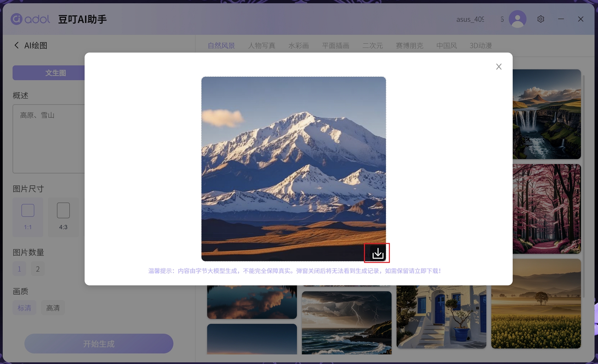Switch to the 3D动漫 tab

(481, 45)
